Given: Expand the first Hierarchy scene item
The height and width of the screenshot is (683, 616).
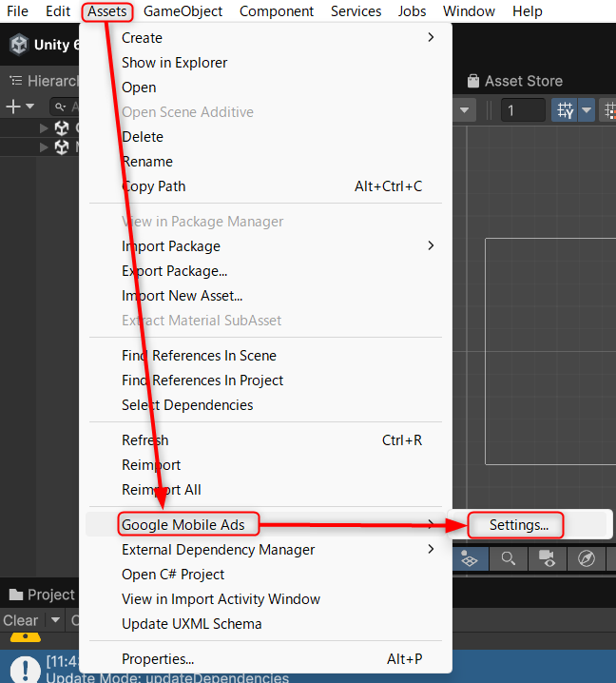Looking at the screenshot, I should point(44,128).
